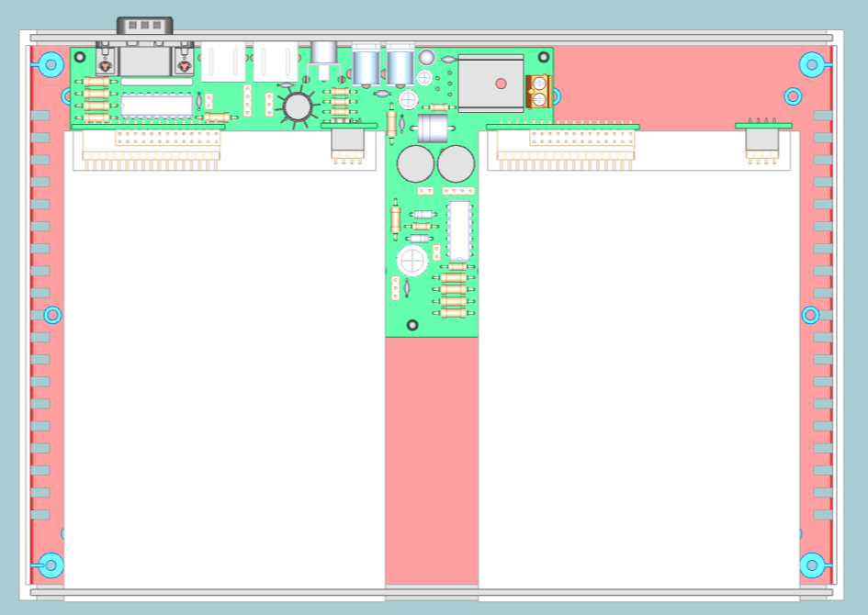Select the cyan standoff in the enclosure's bottom-left corner
The height and width of the screenshot is (615, 868).
pyautogui.click(x=50, y=565)
